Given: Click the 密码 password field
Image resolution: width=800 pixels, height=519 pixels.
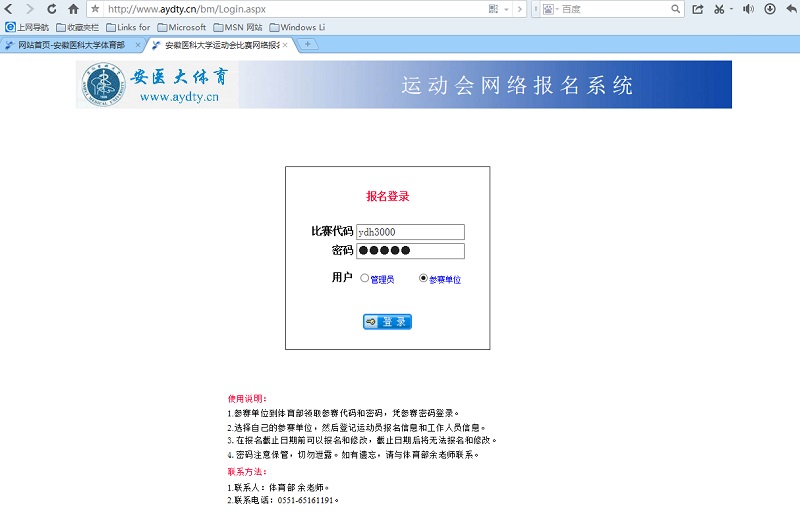Looking at the screenshot, I should 410,251.
